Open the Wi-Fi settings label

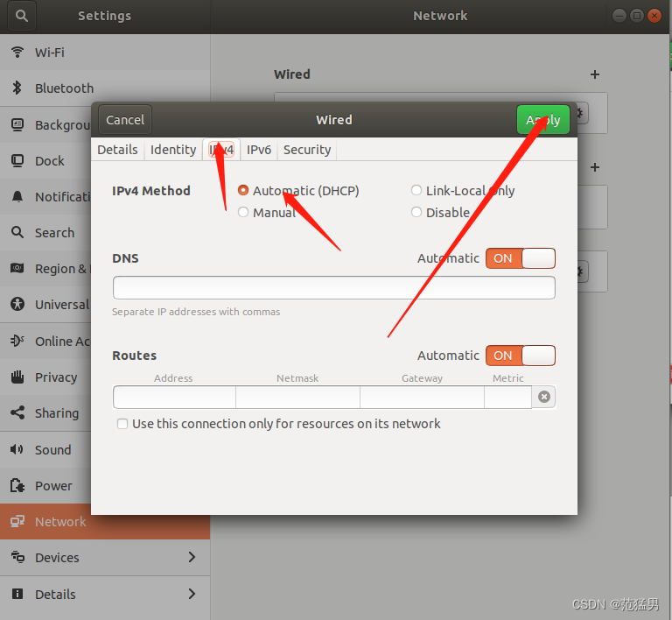point(50,53)
